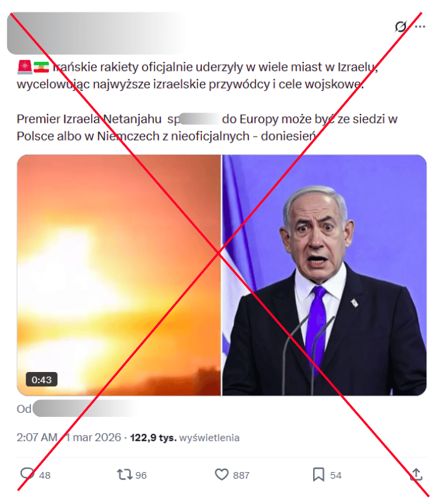Viewport: 440px width, 504px height.
Task: Open the Netanyahu photo on right
Action: pos(324,275)
